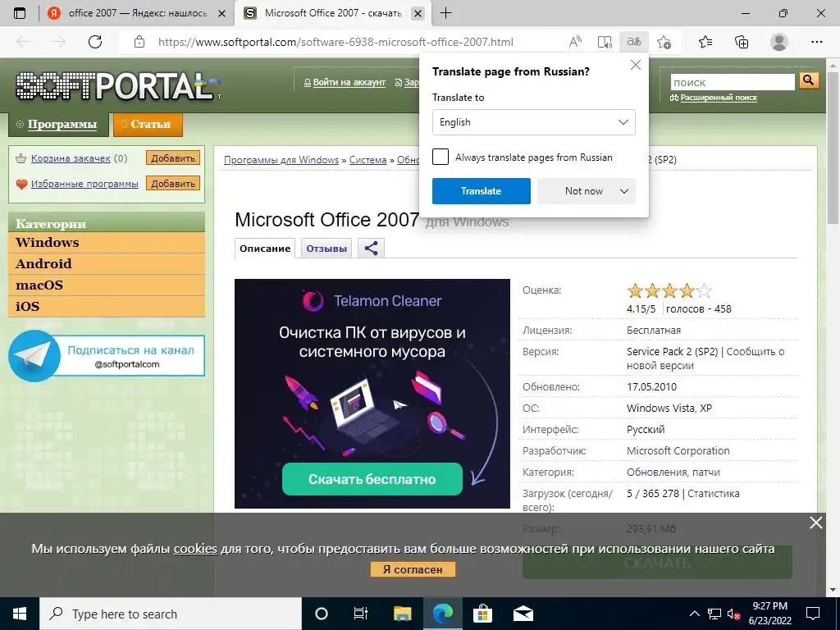Click Программы для Windows breadcrumb
Viewport: 840px width, 630px height.
pos(281,160)
